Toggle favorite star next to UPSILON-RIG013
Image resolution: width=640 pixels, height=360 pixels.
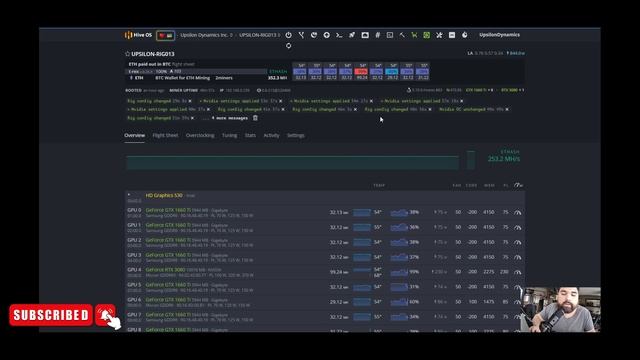(127, 54)
